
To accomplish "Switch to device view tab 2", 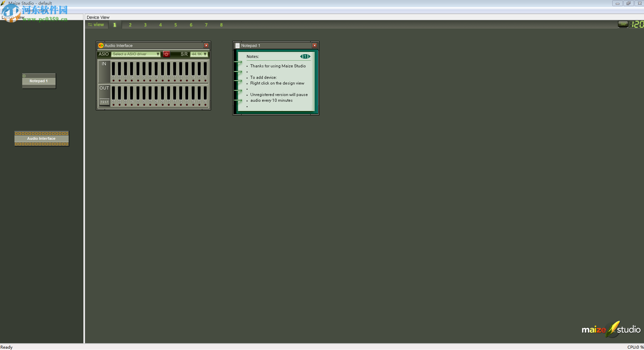I will pyautogui.click(x=130, y=25).
